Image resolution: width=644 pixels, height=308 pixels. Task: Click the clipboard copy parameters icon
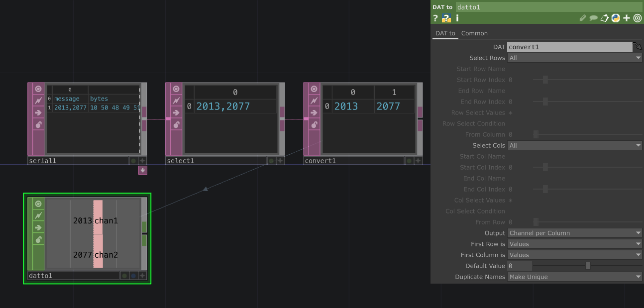click(x=605, y=18)
